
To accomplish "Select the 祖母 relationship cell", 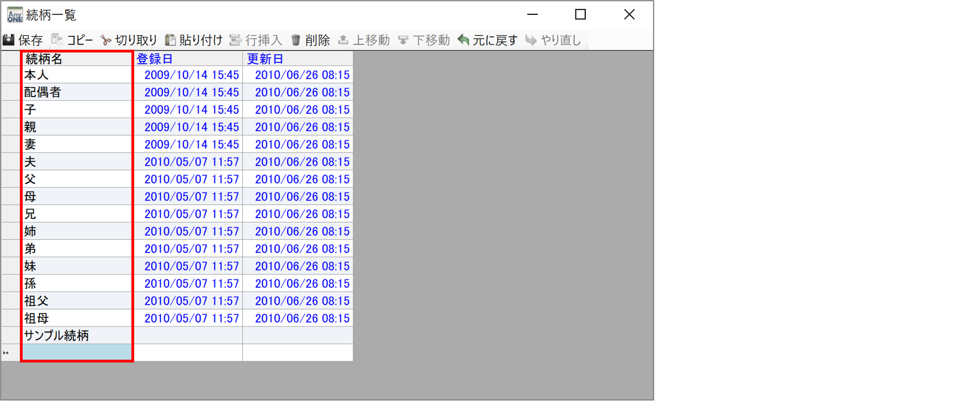I will point(77,318).
